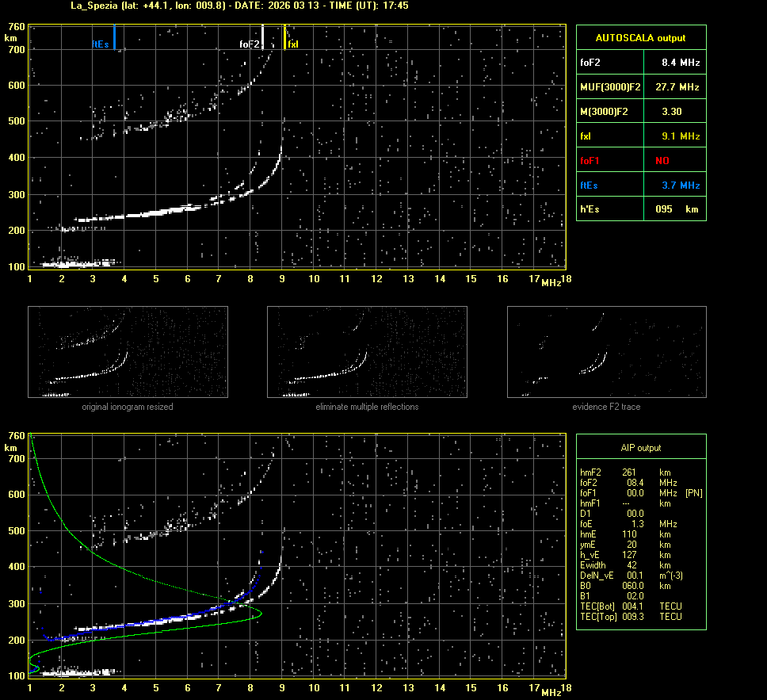Click the AUTOSCALA output header
Image resolution: width=767 pixels, height=700 pixels.
coord(640,37)
